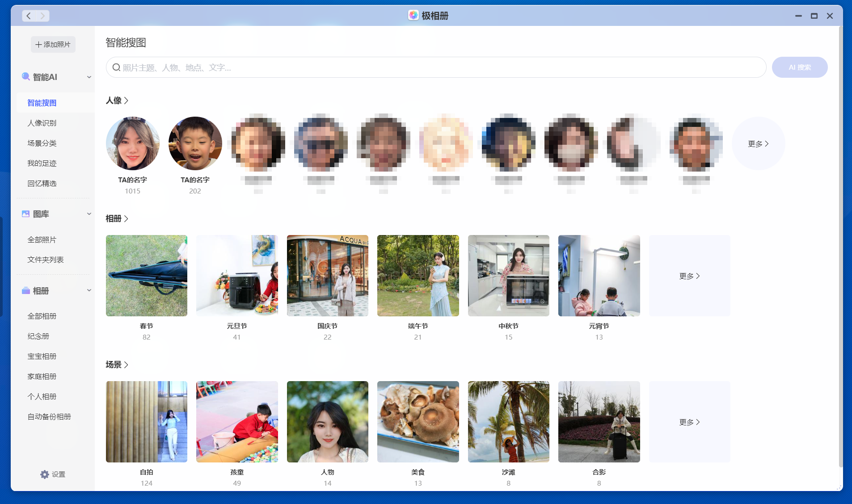The height and width of the screenshot is (504, 852).
Task: Open 宝宝相册 baby album
Action: coord(42,356)
